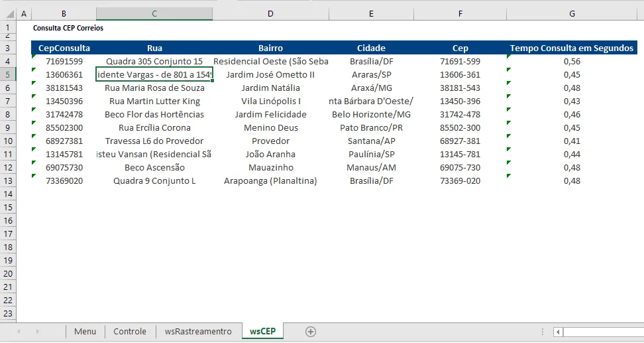Select cell 'Araras/SP'
Screen dimensions: 644x343
(371, 74)
